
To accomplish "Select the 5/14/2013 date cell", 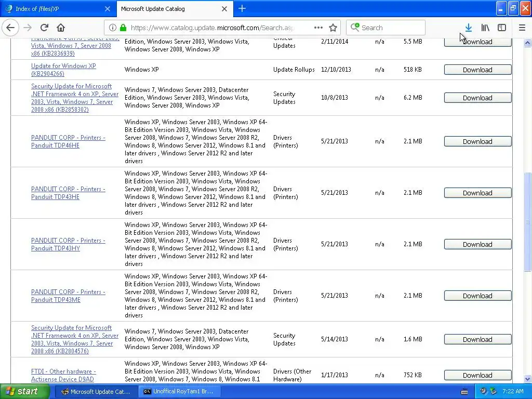I will pyautogui.click(x=334, y=339).
